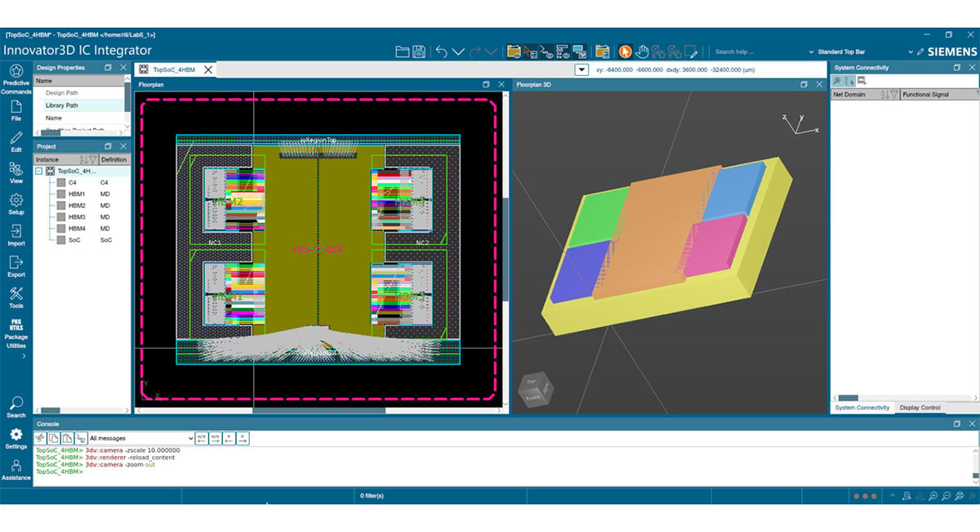
Task: Select the HBM1 instance row
Action: coord(81,194)
